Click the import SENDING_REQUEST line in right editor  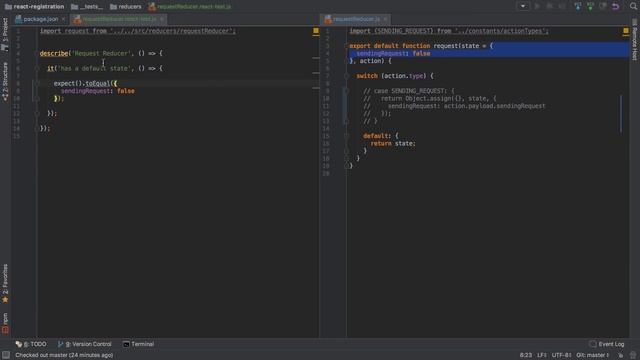449,31
